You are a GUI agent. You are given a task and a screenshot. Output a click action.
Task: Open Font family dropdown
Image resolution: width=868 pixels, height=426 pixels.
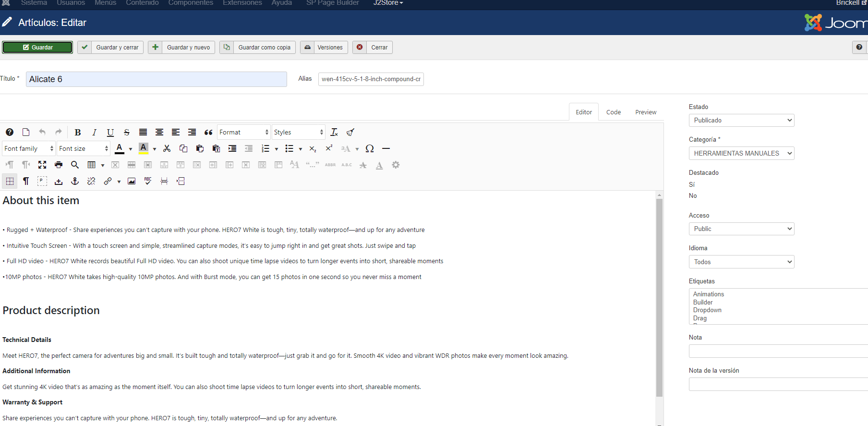(29, 148)
